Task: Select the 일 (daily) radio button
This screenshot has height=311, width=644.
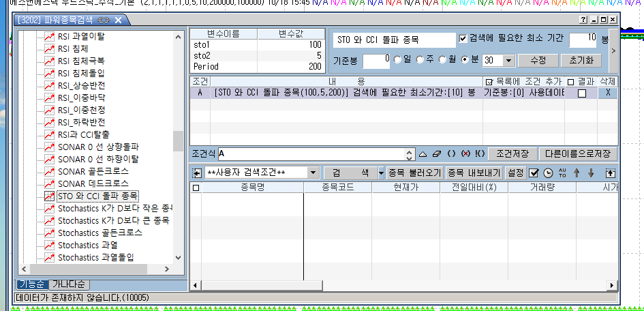Action: coord(397,60)
